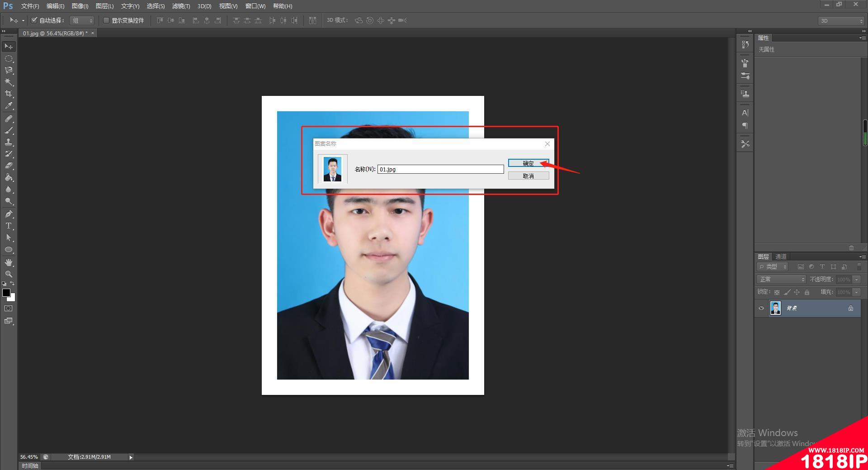
Task: Confirm pattern name with 确定 button
Action: coord(528,163)
